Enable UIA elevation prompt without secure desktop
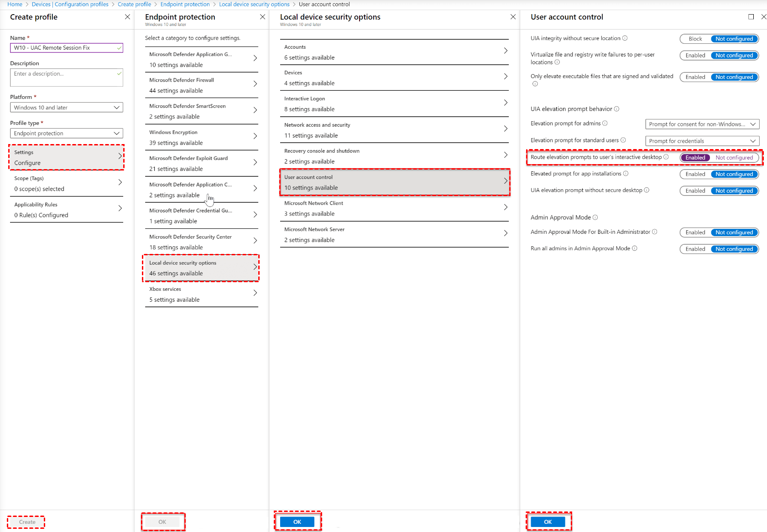This screenshot has height=532, width=767. pyautogui.click(x=695, y=191)
